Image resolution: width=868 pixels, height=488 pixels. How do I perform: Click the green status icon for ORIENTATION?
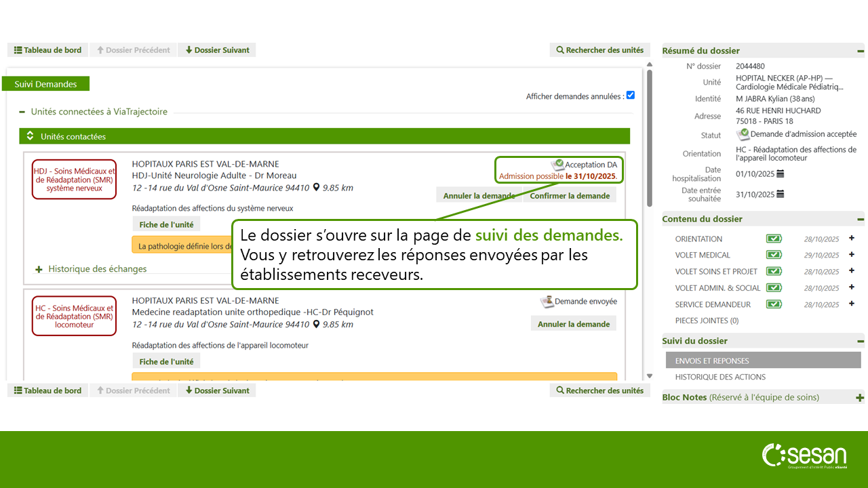point(774,239)
